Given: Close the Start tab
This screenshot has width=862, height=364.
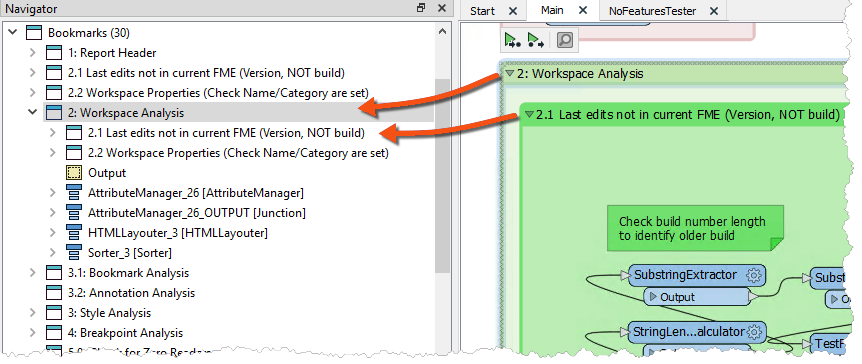Looking at the screenshot, I should click(x=513, y=11).
